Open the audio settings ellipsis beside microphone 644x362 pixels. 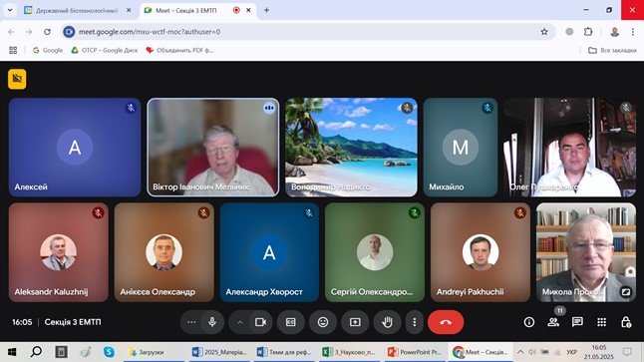click(191, 322)
